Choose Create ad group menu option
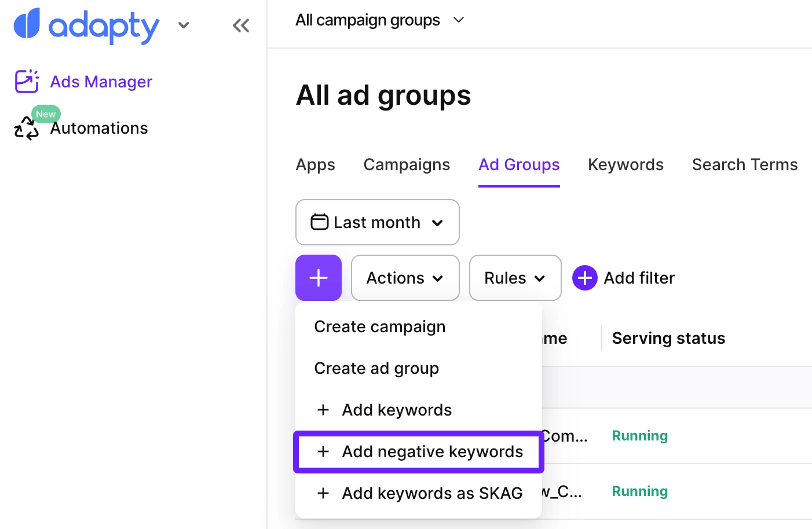812x529 pixels. [376, 368]
